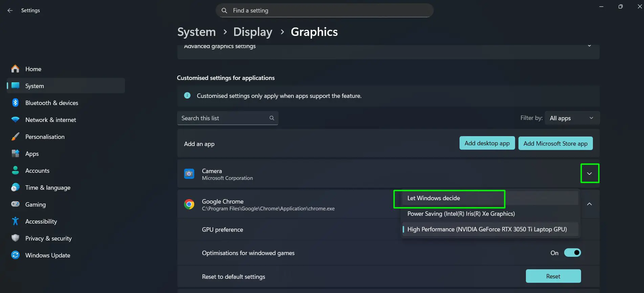Screen dimensions: 644x293
Task: Click the Google Chrome app icon
Action: (189, 204)
